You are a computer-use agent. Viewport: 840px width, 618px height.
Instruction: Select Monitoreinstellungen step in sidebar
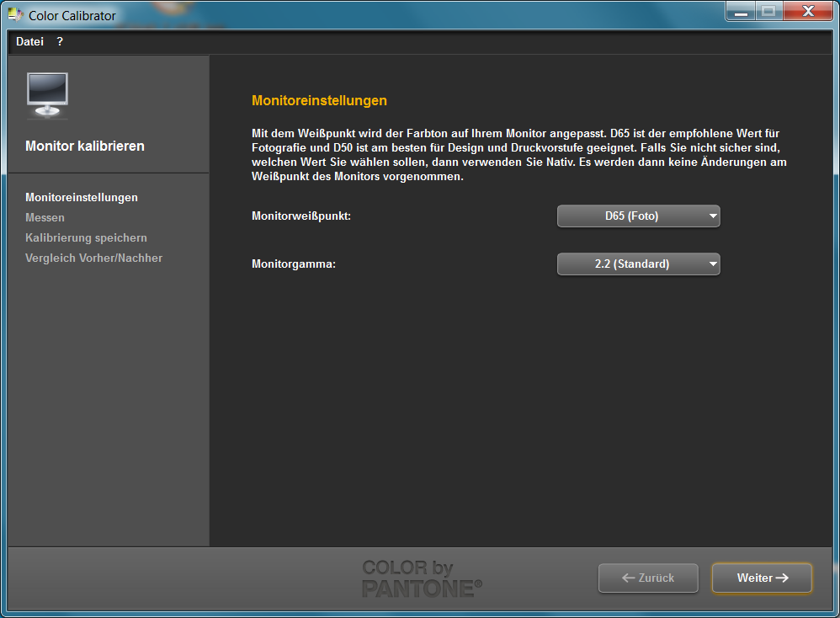82,197
